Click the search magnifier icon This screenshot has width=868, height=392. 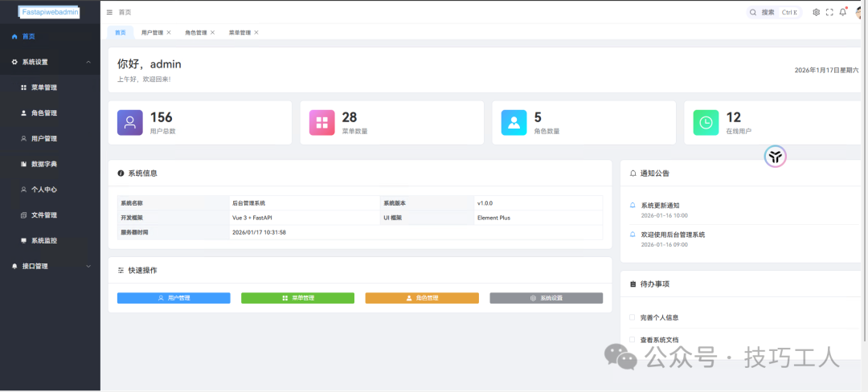tap(753, 12)
